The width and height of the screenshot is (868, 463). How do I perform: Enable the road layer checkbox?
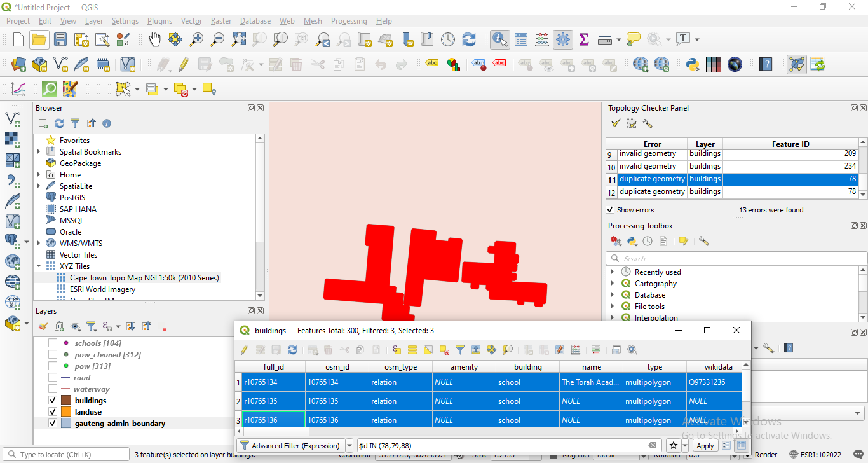53,378
